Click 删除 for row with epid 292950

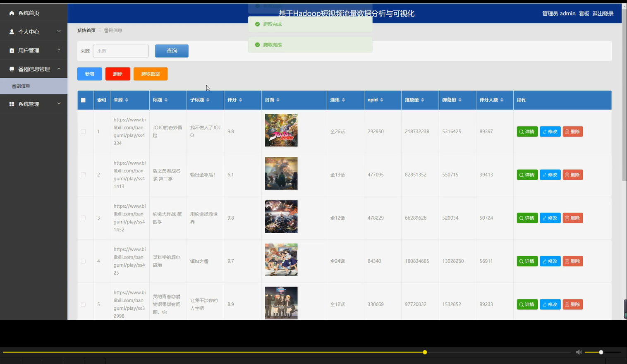pyautogui.click(x=573, y=132)
